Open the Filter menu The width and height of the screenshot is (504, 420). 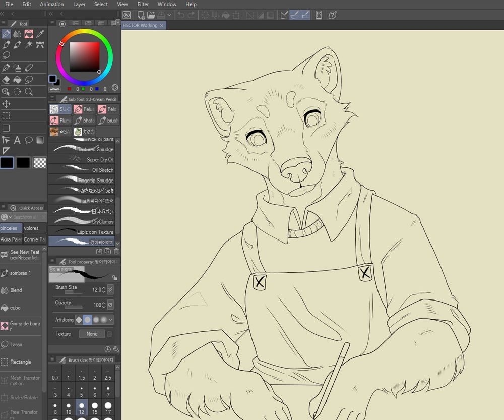(x=143, y=4)
